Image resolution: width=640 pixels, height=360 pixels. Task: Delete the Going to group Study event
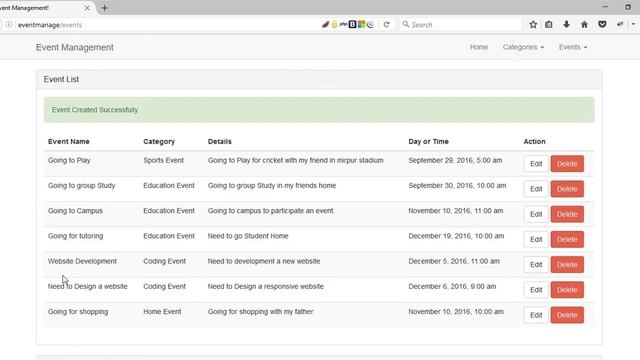567,189
